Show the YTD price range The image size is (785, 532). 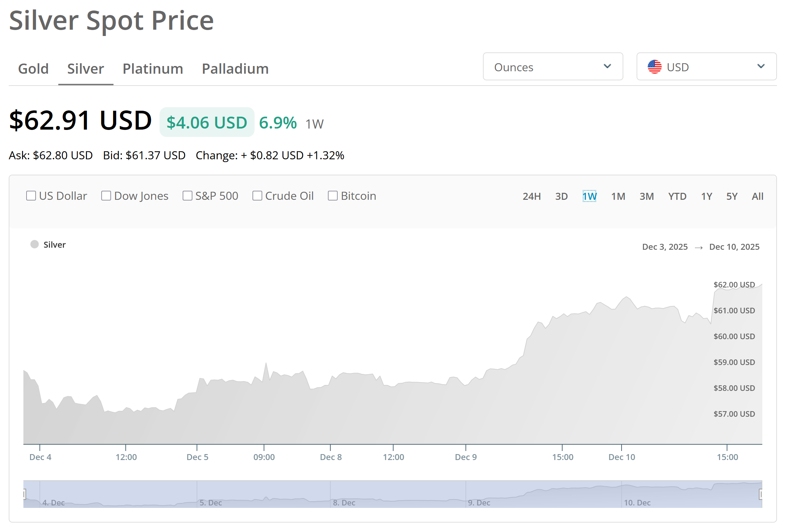tap(677, 196)
